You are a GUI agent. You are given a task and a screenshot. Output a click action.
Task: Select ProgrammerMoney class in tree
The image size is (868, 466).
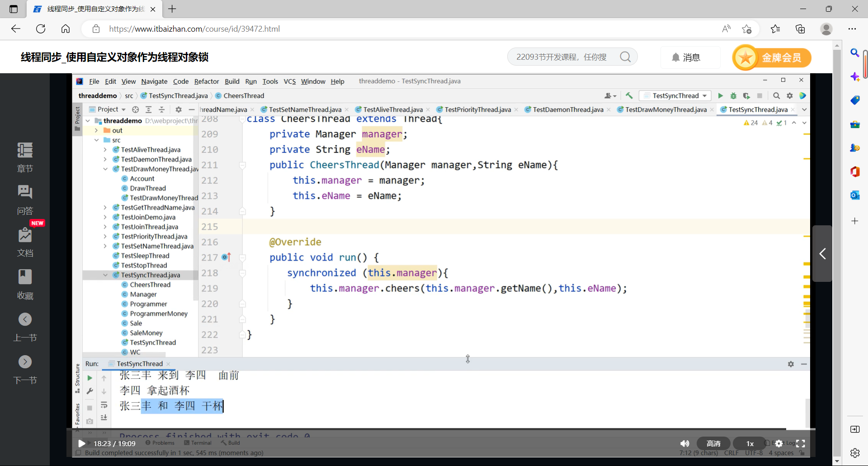point(159,314)
